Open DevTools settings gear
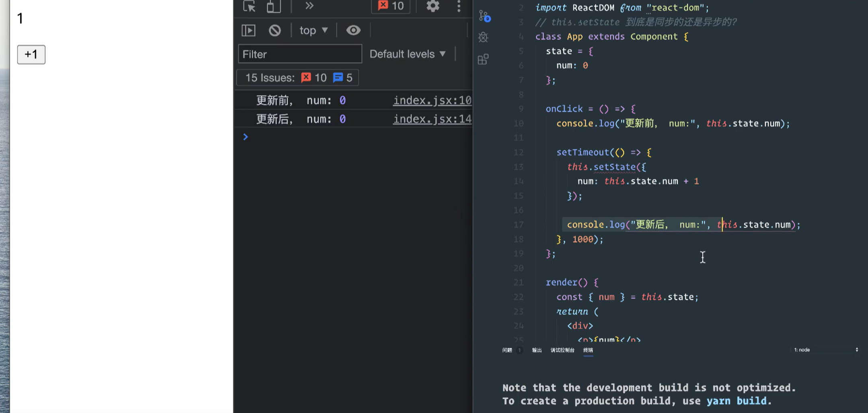 pos(433,6)
